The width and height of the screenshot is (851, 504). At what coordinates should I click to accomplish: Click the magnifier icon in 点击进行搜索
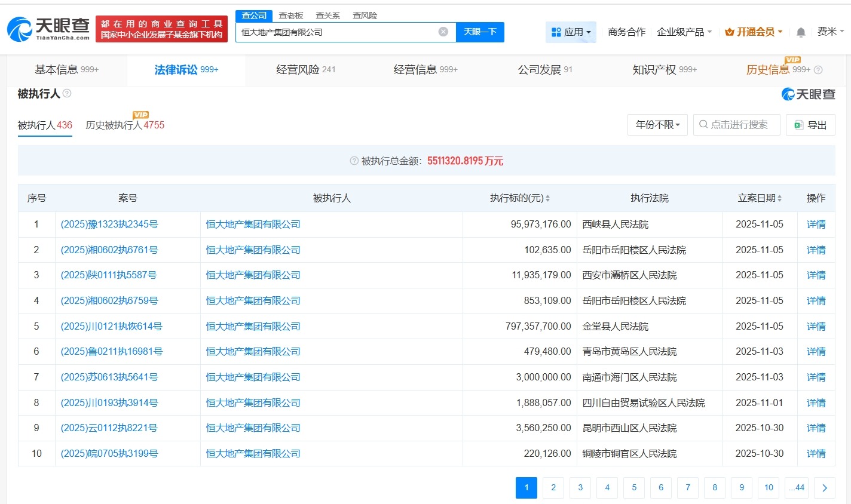point(703,124)
